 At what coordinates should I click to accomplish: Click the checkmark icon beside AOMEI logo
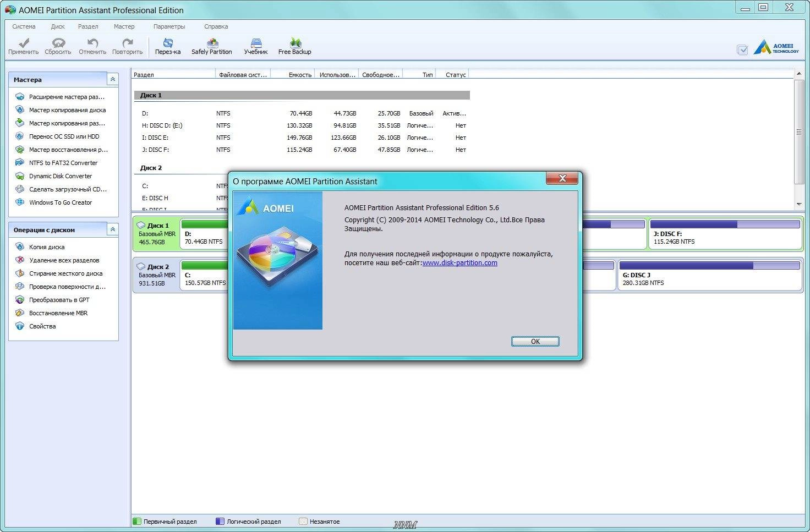742,50
